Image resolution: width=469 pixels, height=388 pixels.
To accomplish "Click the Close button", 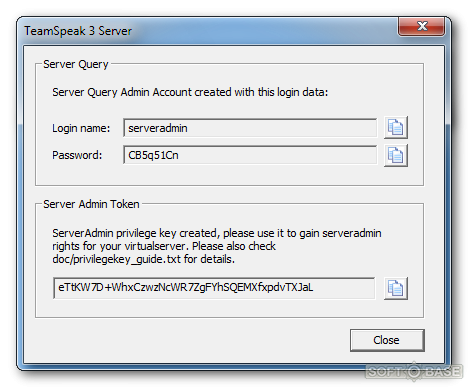I will pyautogui.click(x=387, y=340).
